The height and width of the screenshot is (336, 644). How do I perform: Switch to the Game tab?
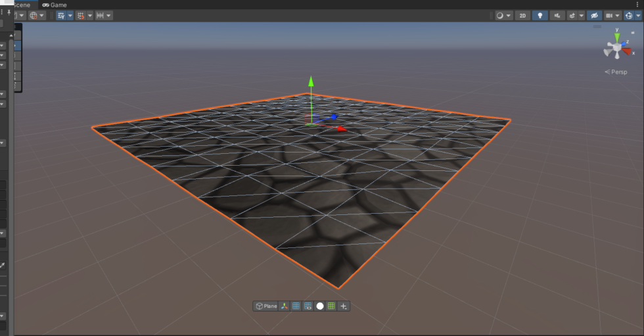pyautogui.click(x=54, y=5)
